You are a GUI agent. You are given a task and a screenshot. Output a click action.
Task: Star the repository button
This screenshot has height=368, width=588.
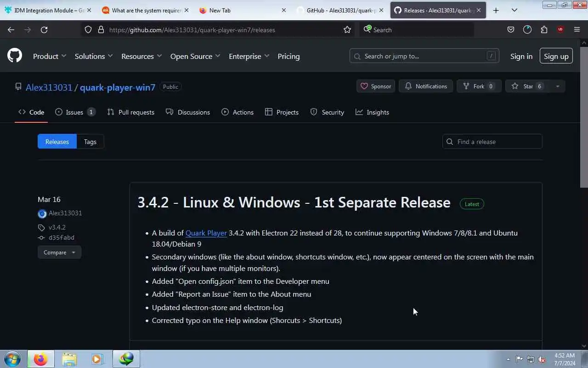pos(527,86)
